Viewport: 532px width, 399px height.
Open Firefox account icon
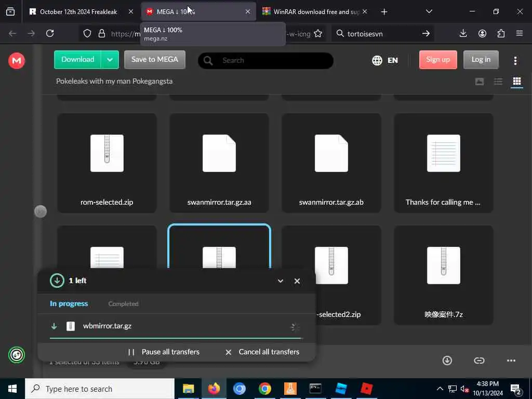point(482,33)
